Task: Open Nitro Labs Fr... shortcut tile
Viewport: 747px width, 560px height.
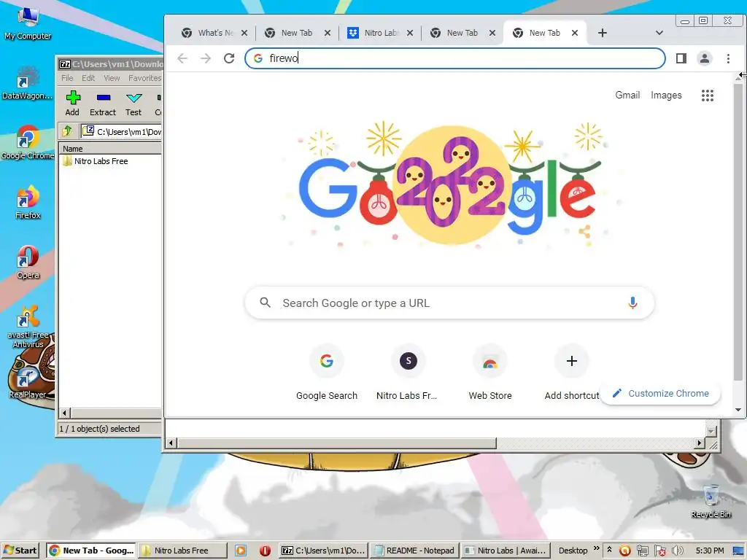Action: point(407,373)
